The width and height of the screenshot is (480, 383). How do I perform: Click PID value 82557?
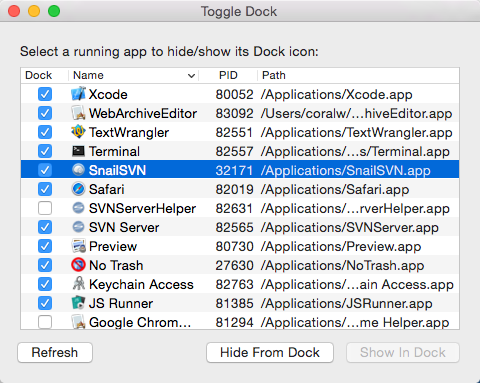pyautogui.click(x=234, y=151)
